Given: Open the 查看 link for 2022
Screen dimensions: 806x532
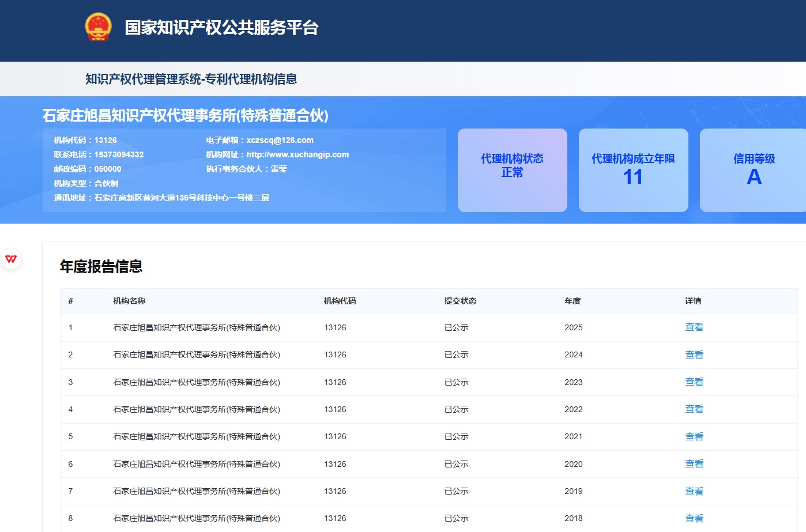Looking at the screenshot, I should [694, 409].
